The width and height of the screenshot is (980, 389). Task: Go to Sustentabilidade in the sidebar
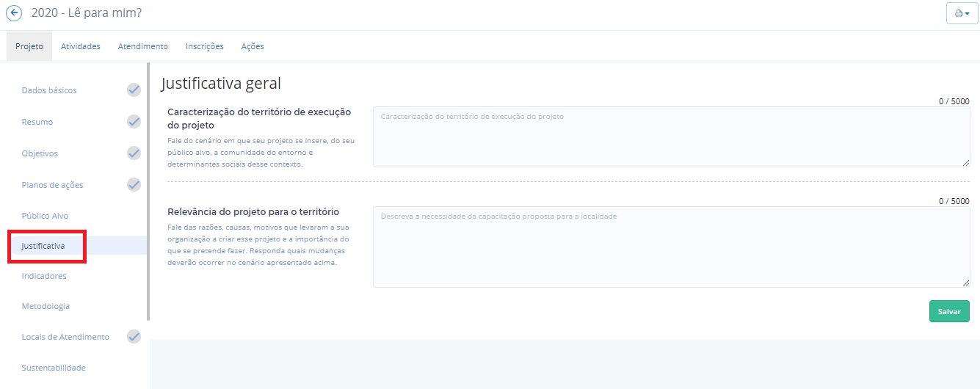pyautogui.click(x=54, y=368)
